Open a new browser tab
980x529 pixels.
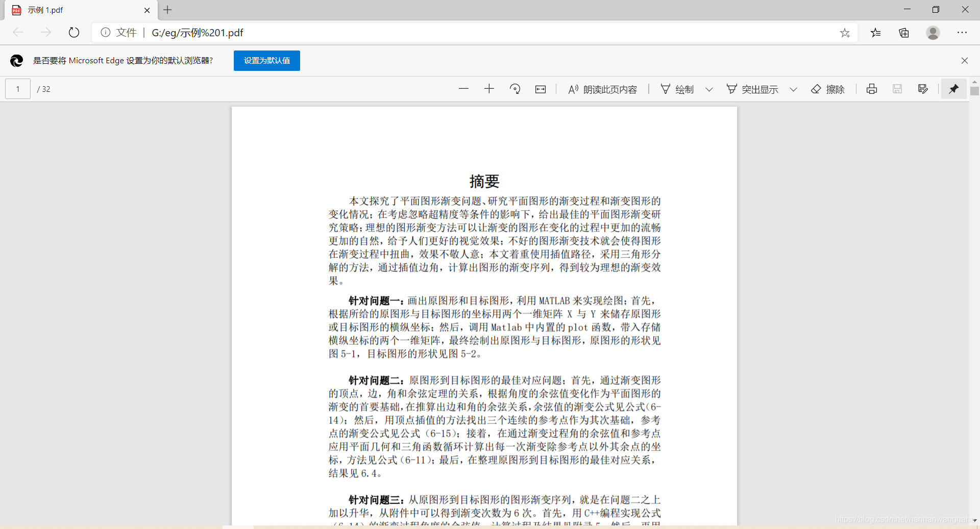[168, 10]
